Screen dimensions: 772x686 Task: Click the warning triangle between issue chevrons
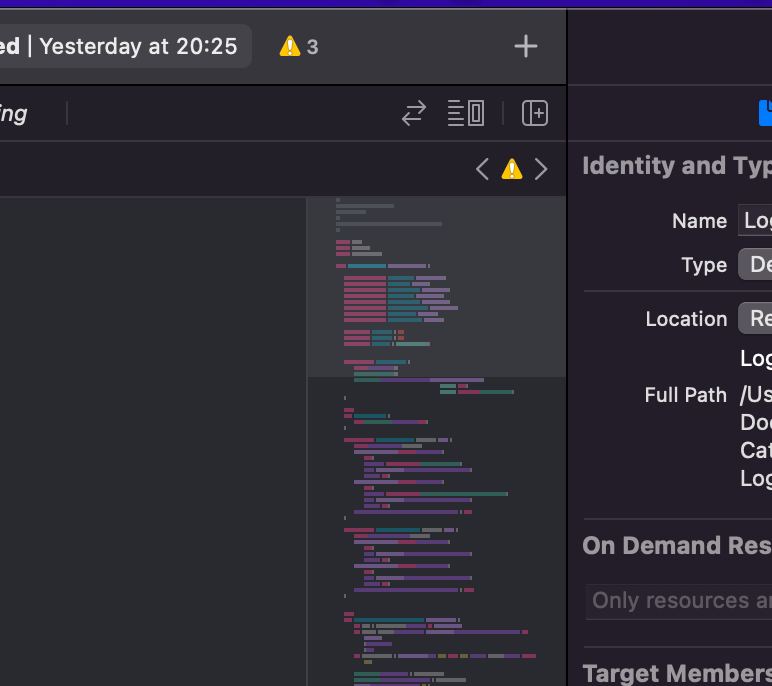tap(511, 169)
